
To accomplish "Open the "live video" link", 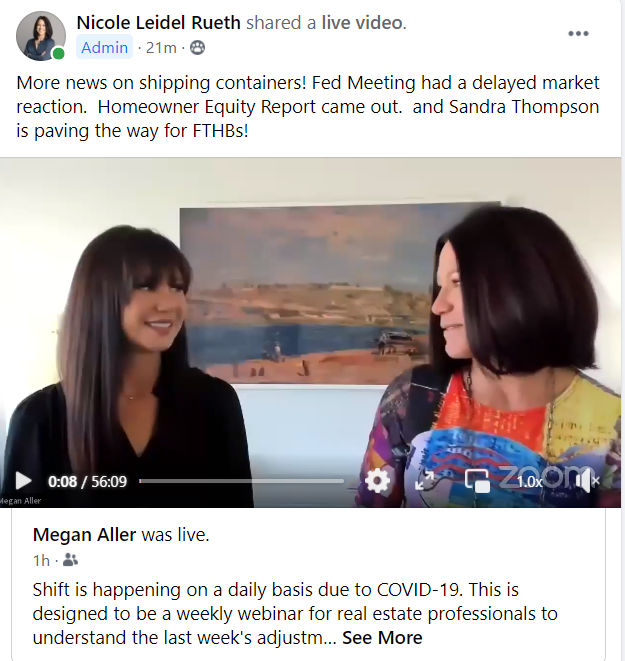I will [x=362, y=23].
